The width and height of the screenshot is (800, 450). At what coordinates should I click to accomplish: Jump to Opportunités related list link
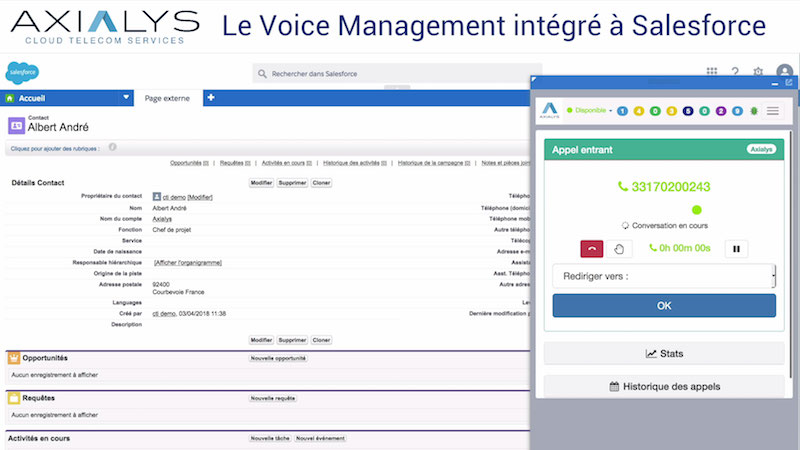pyautogui.click(x=189, y=163)
